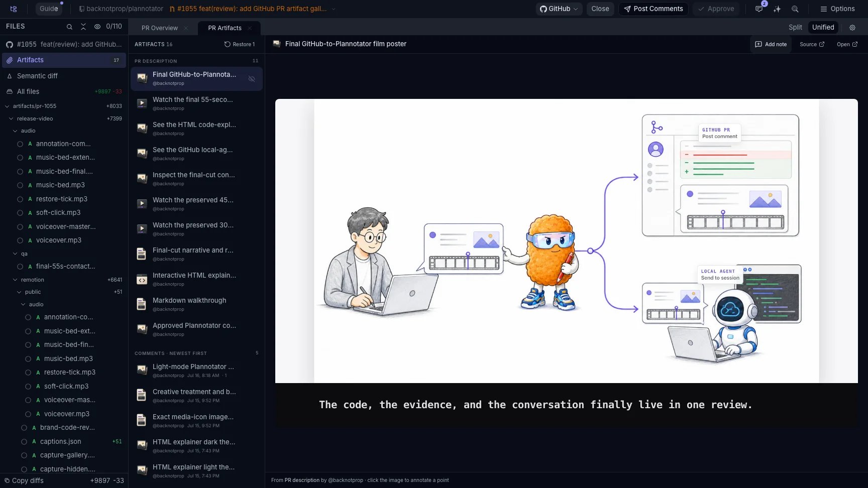Mark restore-tick.mp3 under release-video viewed
The height and width of the screenshot is (488, 868).
click(20, 199)
